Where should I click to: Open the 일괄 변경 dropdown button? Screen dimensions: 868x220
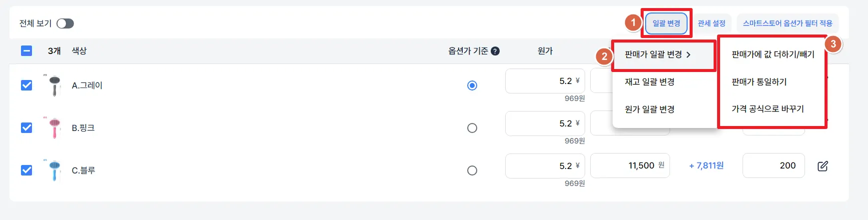click(x=666, y=23)
